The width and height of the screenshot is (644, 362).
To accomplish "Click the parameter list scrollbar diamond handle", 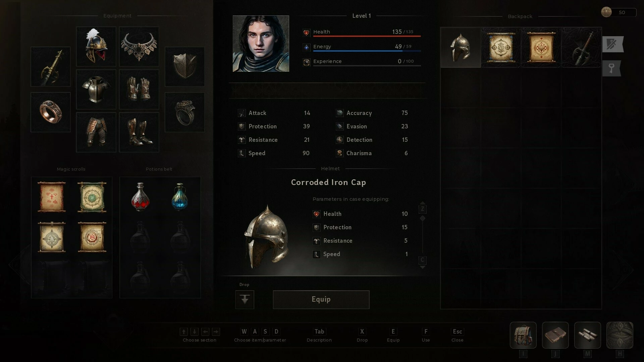I will tap(423, 218).
